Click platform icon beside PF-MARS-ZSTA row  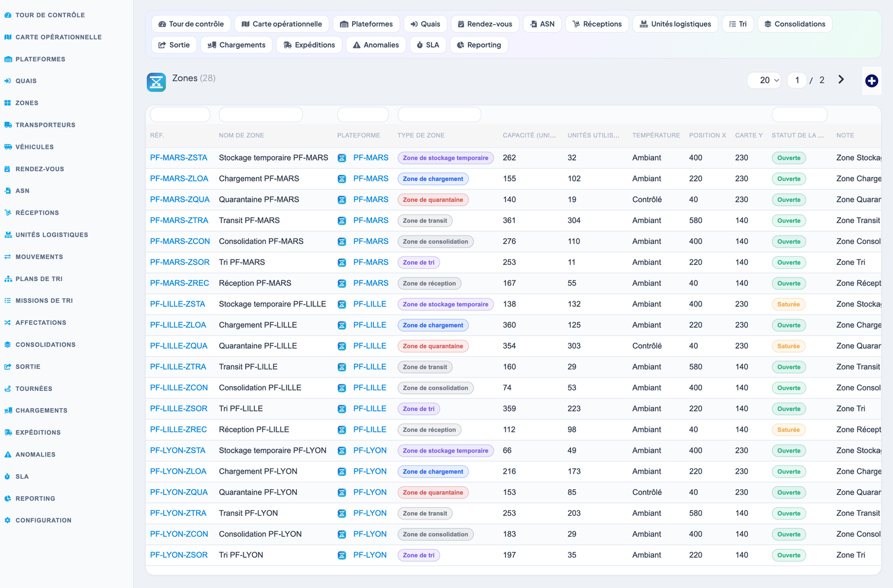click(x=342, y=158)
